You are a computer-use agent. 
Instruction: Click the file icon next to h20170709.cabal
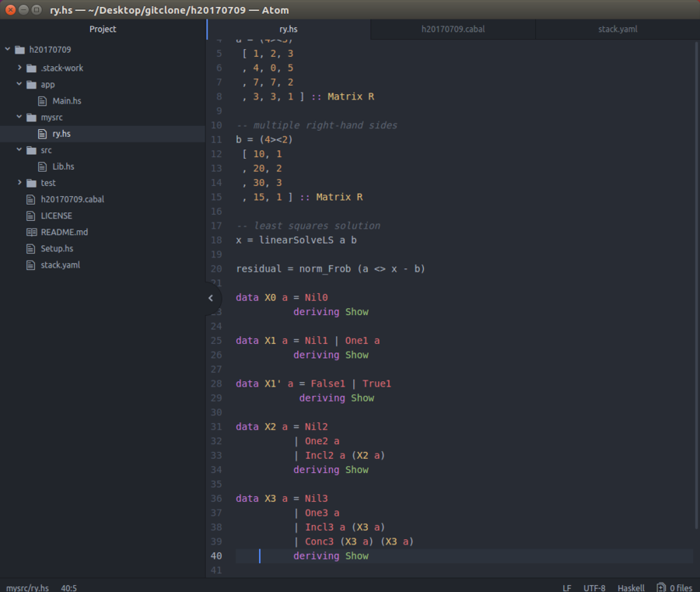(x=31, y=199)
